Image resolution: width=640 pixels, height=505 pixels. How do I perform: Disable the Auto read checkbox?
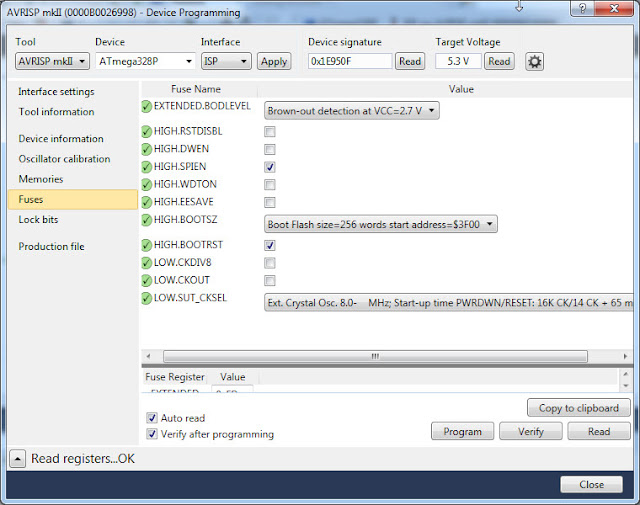tap(152, 418)
